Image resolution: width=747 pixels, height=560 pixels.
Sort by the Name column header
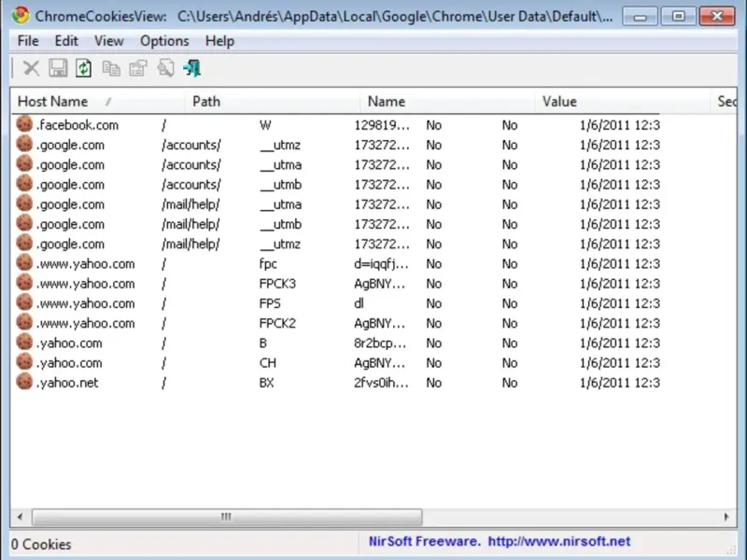point(447,101)
